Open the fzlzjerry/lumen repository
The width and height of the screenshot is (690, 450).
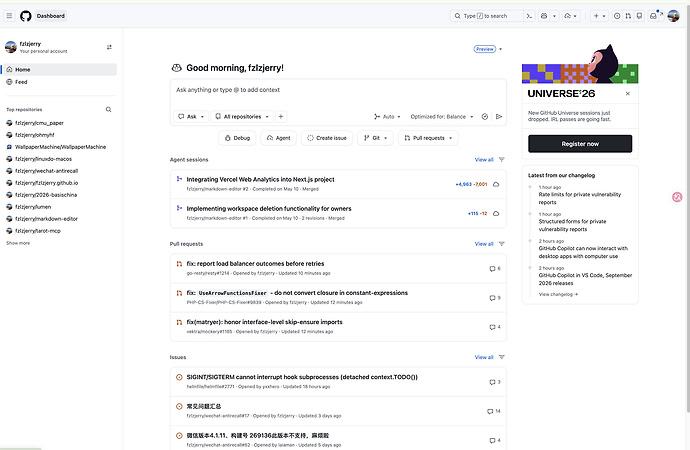pos(33,207)
